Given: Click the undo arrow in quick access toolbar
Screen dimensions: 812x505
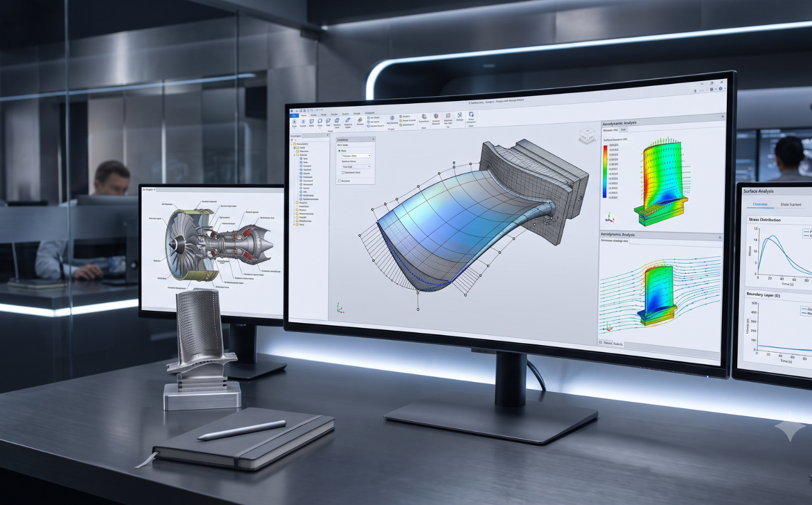Looking at the screenshot, I should tap(311, 110).
